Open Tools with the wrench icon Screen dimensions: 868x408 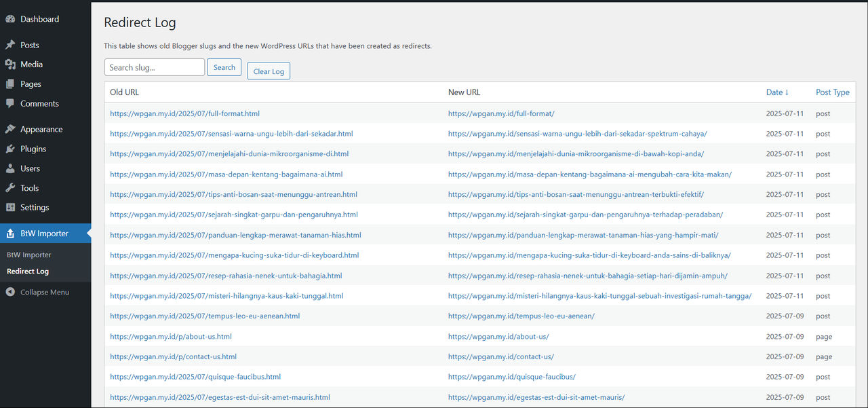pyautogui.click(x=12, y=188)
